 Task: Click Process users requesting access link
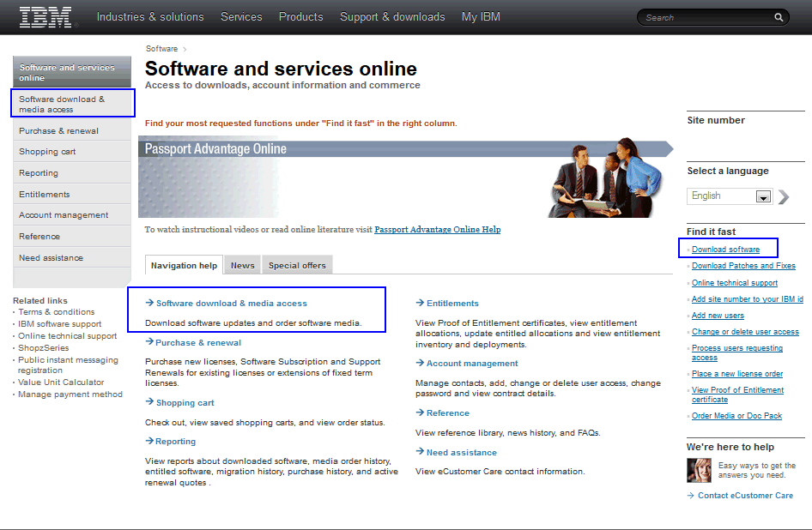[737, 352]
